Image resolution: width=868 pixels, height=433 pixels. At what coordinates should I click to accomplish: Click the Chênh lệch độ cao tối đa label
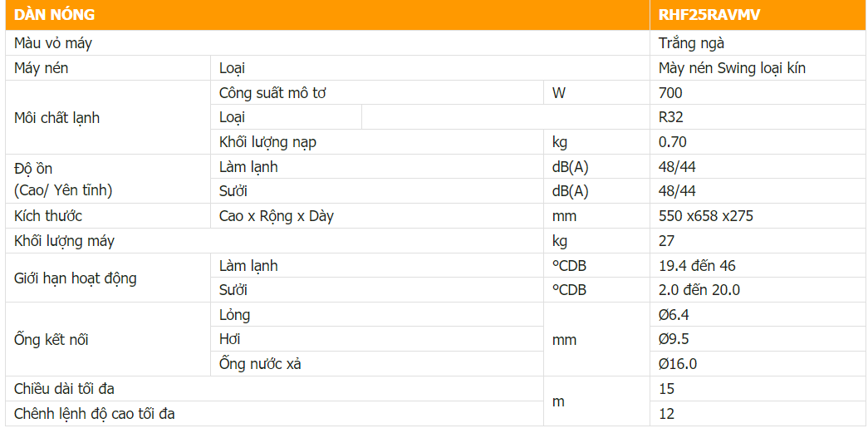tap(95, 414)
